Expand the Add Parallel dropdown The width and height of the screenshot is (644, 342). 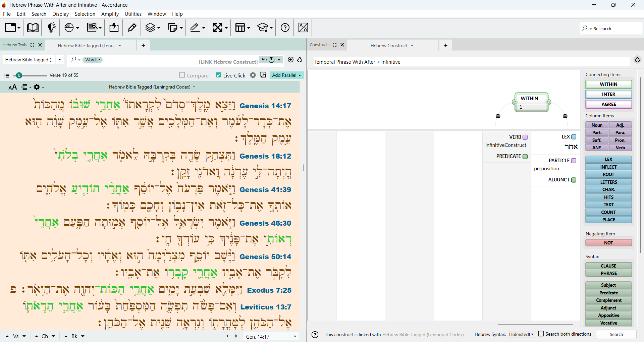tap(287, 75)
